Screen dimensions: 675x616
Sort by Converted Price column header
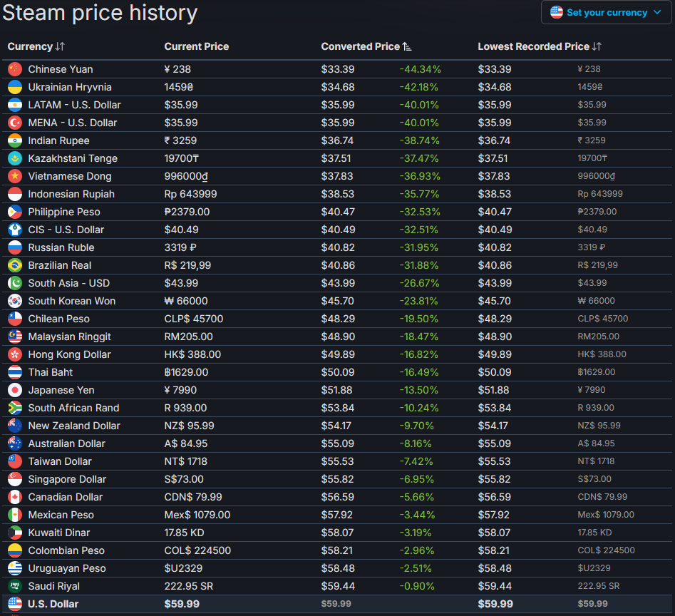click(366, 46)
